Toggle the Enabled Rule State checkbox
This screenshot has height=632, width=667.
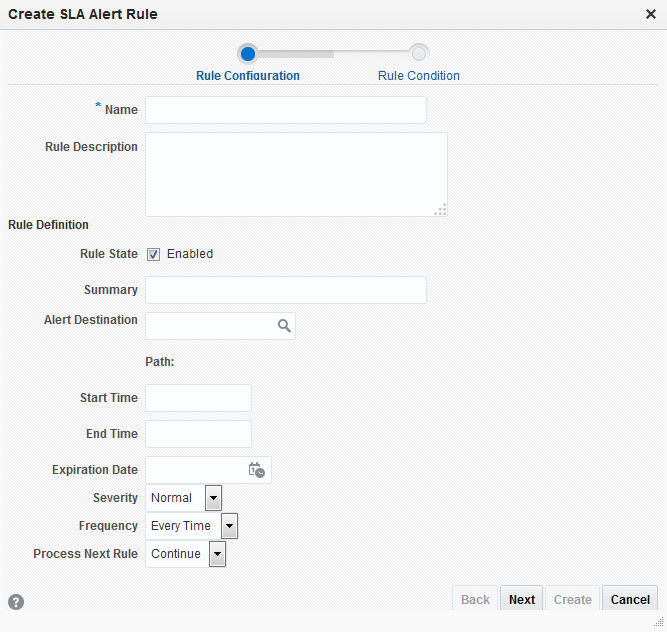pyautogui.click(x=153, y=254)
